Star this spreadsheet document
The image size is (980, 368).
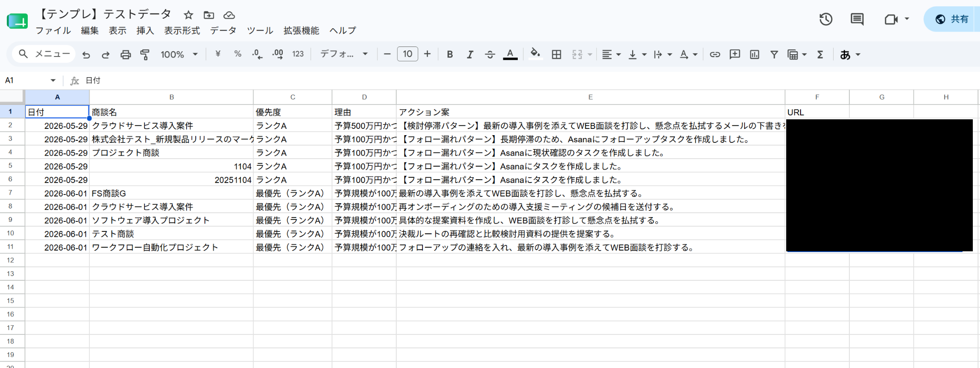pyautogui.click(x=189, y=15)
